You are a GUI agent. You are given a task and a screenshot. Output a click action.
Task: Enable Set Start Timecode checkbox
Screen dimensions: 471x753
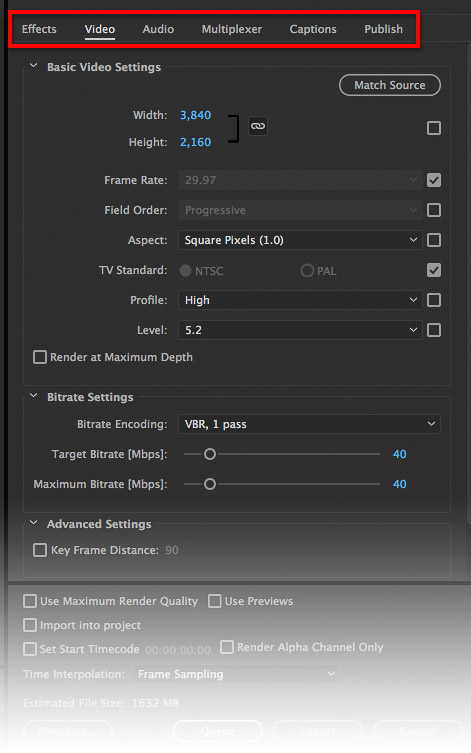point(30,649)
